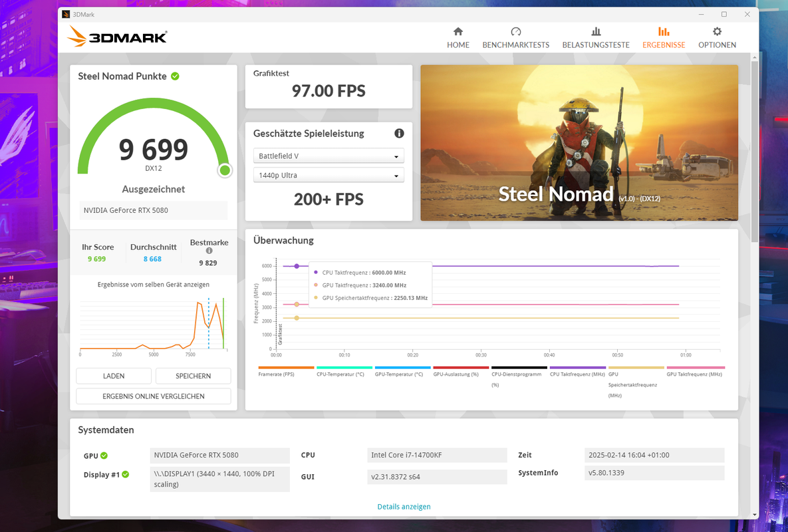Screen dimensions: 788x532
Task: Click the vertical scrollbar thumb
Action: 754,151
